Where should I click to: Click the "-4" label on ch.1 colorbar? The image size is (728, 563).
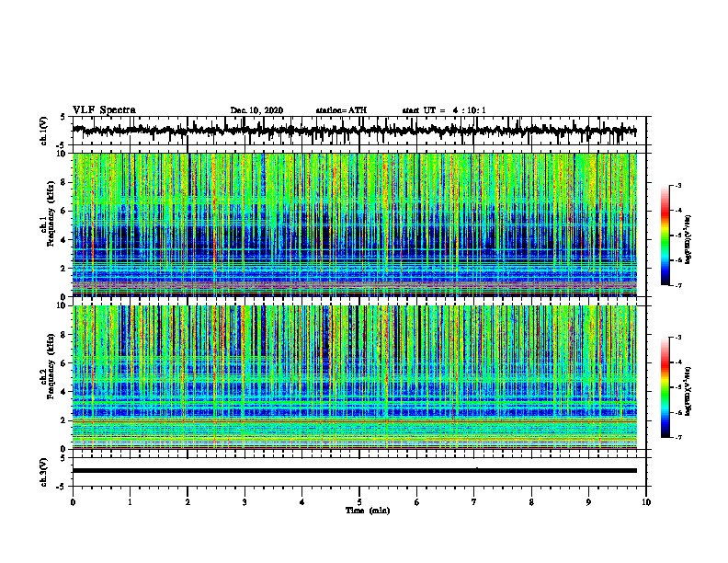click(x=678, y=211)
